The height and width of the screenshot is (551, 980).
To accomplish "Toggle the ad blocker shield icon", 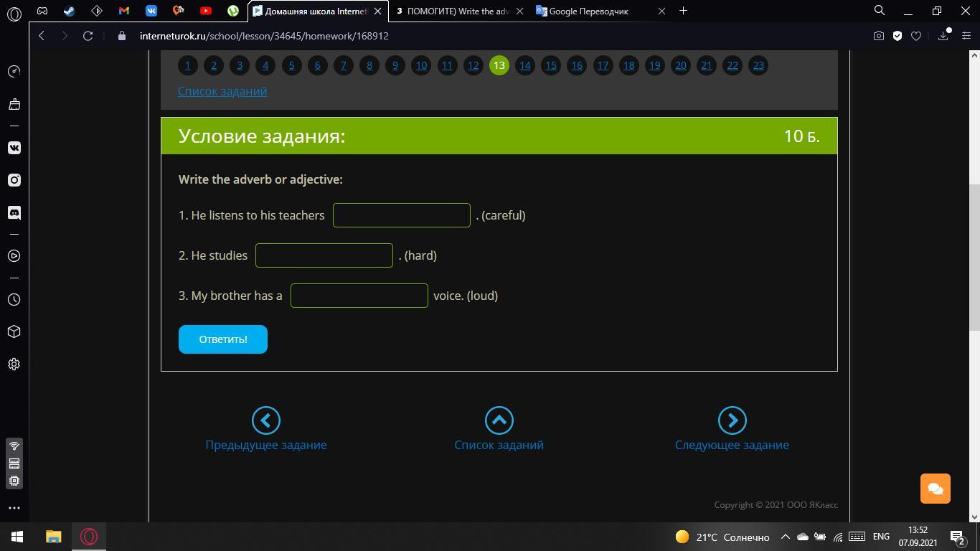I will (x=897, y=36).
